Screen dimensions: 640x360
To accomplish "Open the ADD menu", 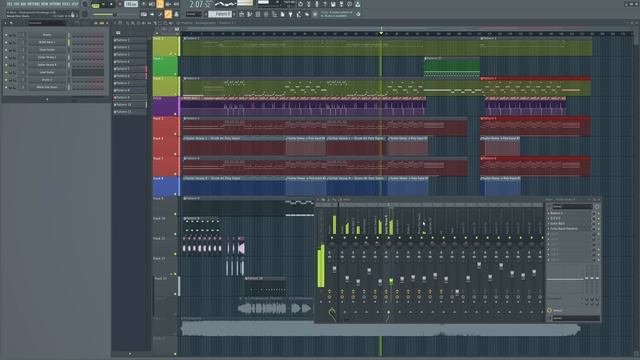I will click(23, 4).
